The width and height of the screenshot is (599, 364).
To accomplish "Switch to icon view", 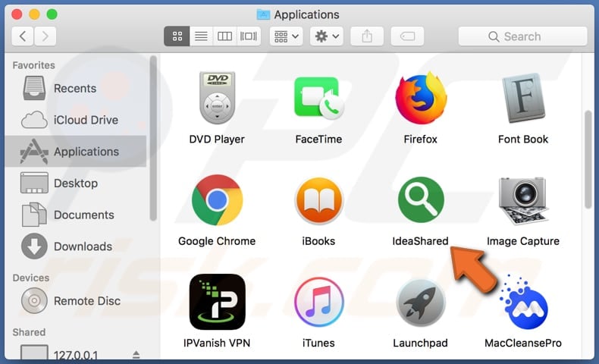I will point(177,36).
